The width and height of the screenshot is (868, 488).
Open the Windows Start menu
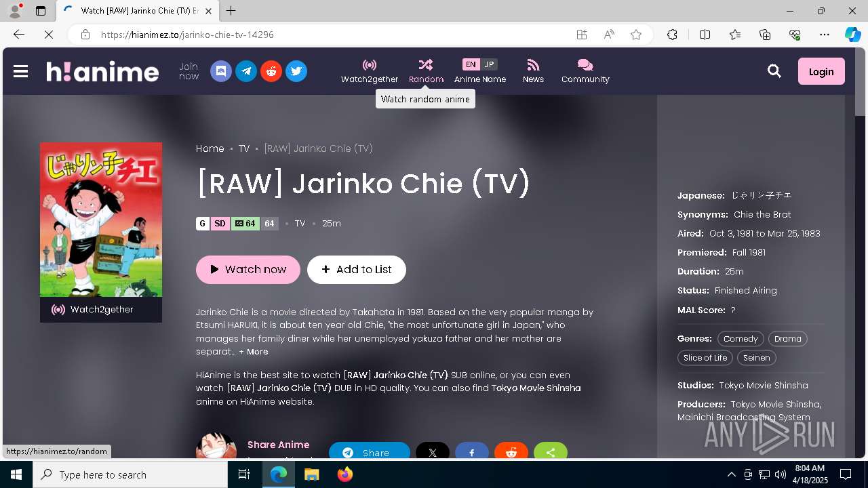(16, 474)
